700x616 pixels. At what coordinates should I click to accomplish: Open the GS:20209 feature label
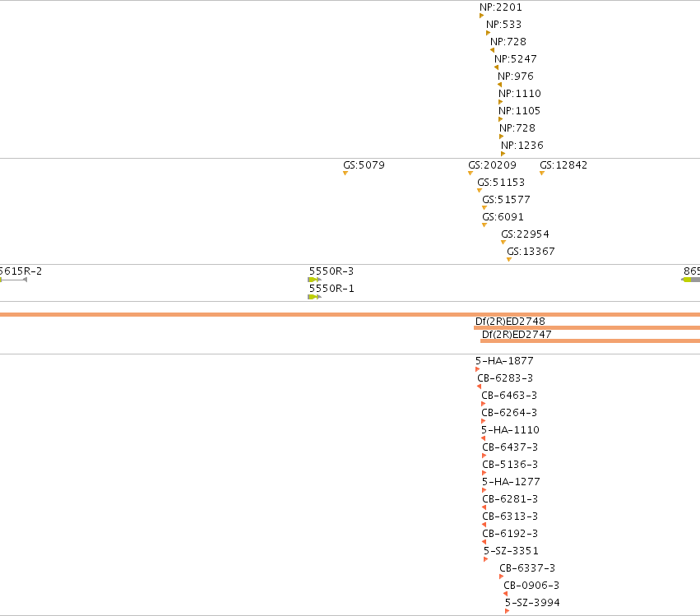pos(492,165)
